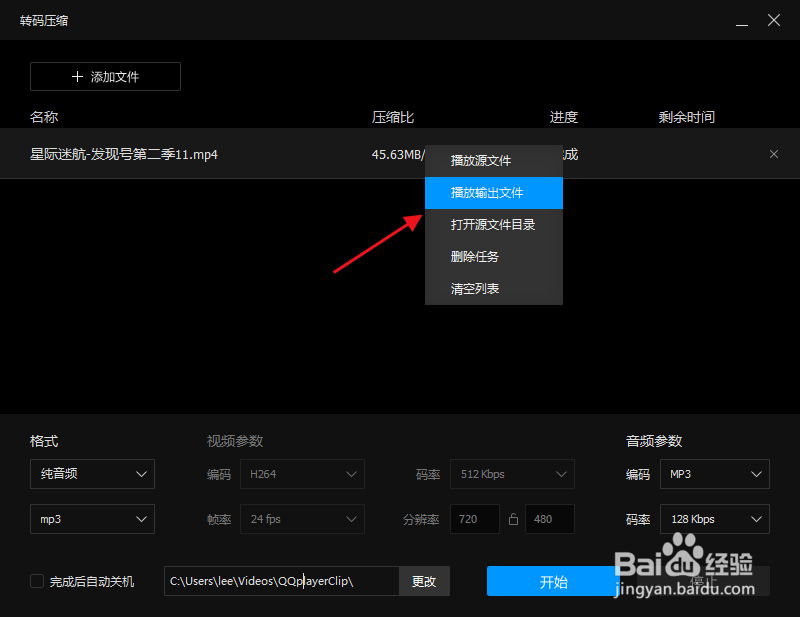Click the lock icon between resolution fields
Image resolution: width=800 pixels, height=617 pixels.
point(514,519)
